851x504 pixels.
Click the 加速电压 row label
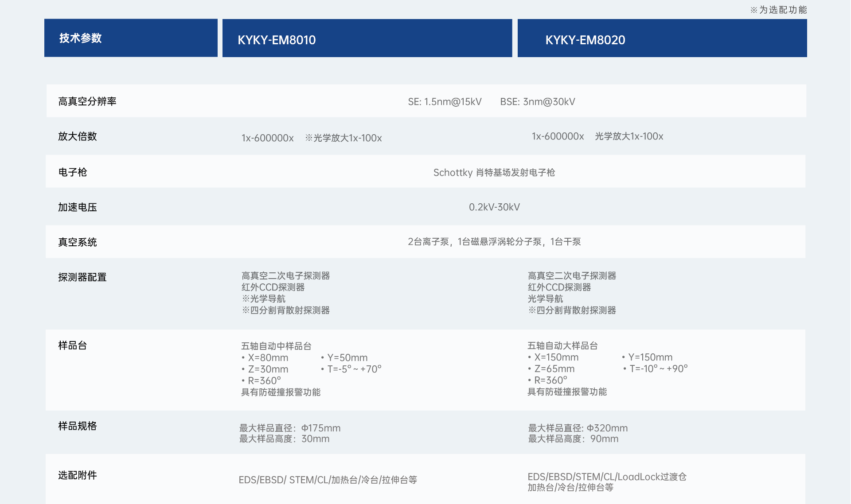click(x=78, y=207)
